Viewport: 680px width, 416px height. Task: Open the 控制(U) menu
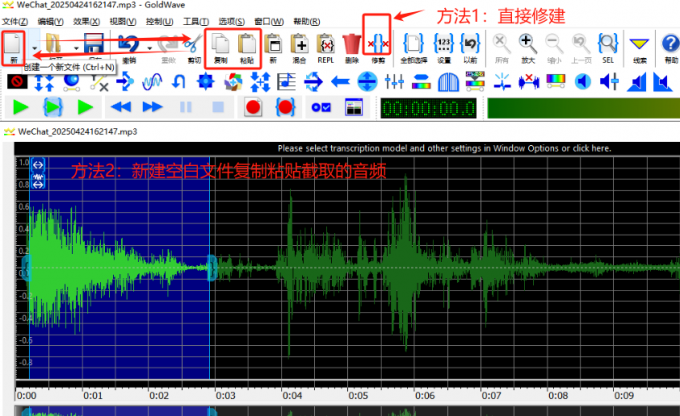click(x=160, y=21)
